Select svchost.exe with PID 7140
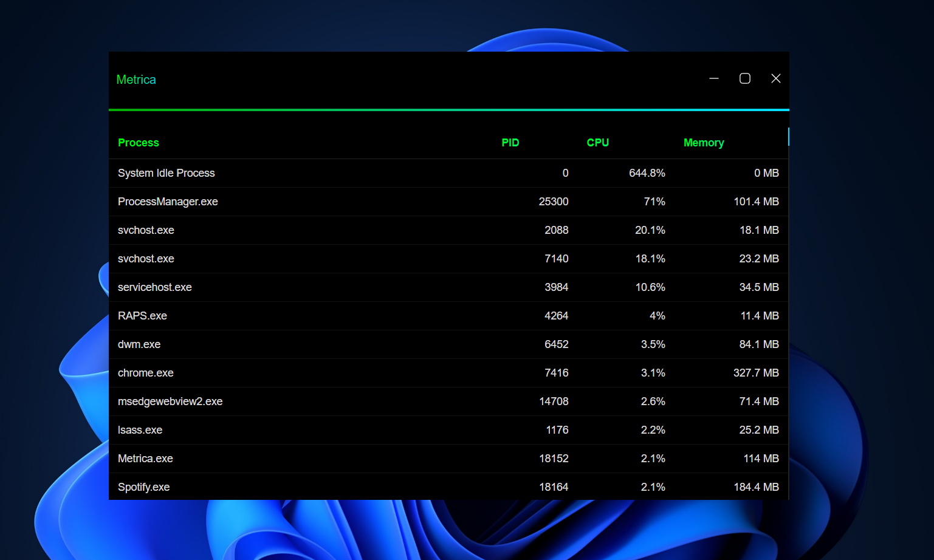This screenshot has height=560, width=934. [365, 259]
